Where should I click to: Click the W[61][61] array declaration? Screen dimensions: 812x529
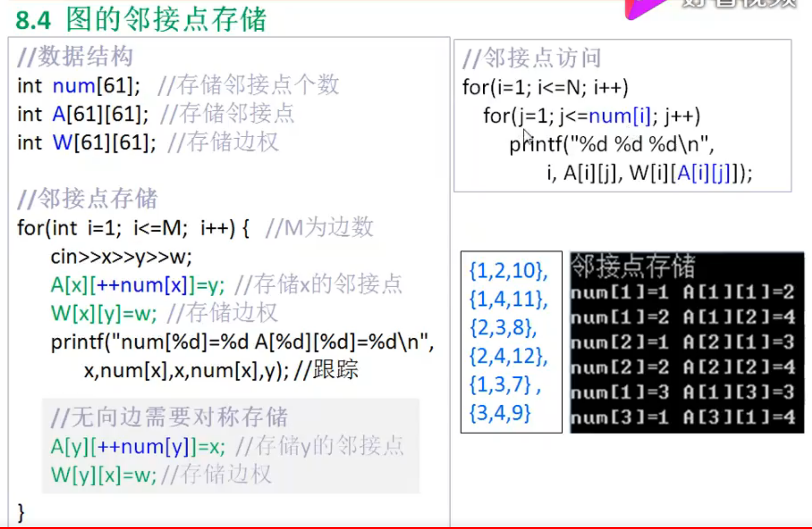point(82,143)
